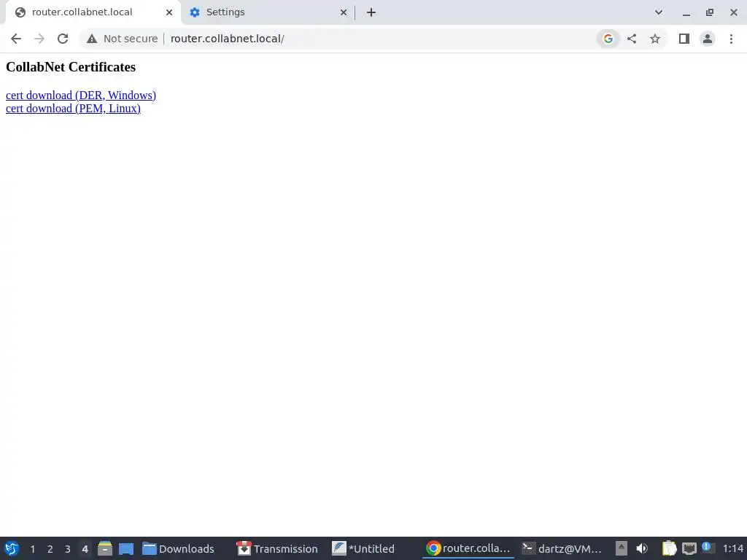Click the 1:14 taskbar clock
The height and width of the screenshot is (560, 747).
(x=733, y=548)
